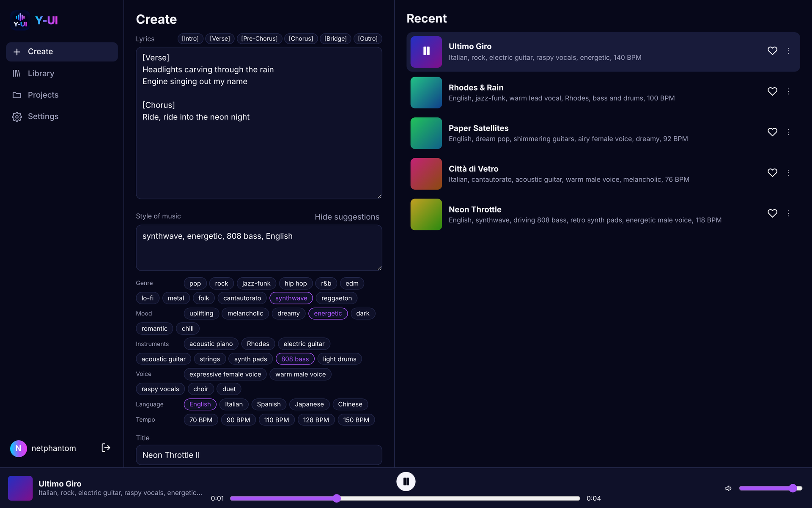Screen dimensions: 812x508
Task: Click the Neon Throttle cover thumbnail
Action: pos(426,214)
